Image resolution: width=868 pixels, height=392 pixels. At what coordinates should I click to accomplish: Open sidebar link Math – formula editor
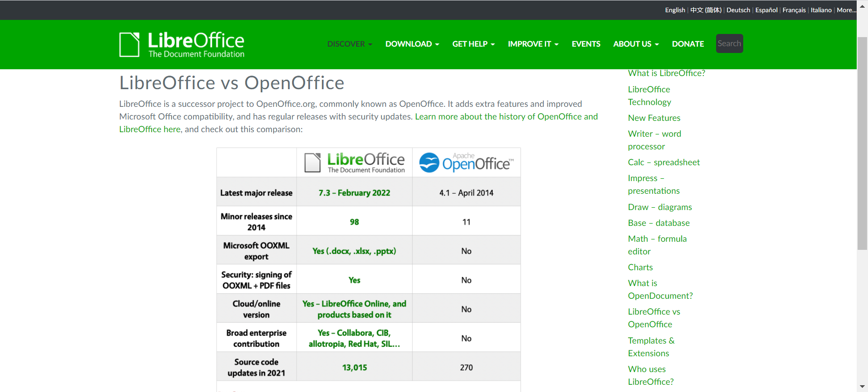click(x=657, y=245)
